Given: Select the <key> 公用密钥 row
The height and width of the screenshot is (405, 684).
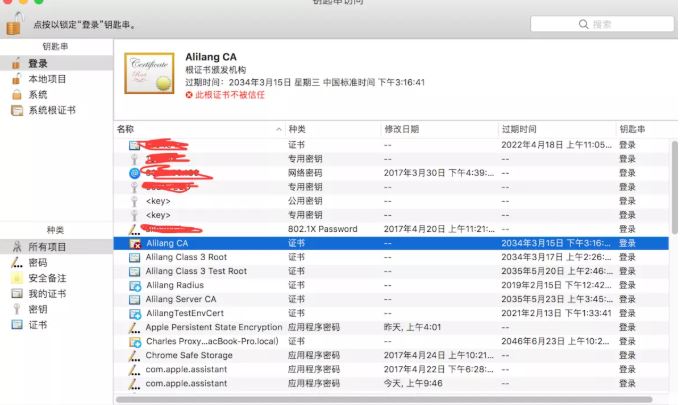Looking at the screenshot, I should pos(391,201).
